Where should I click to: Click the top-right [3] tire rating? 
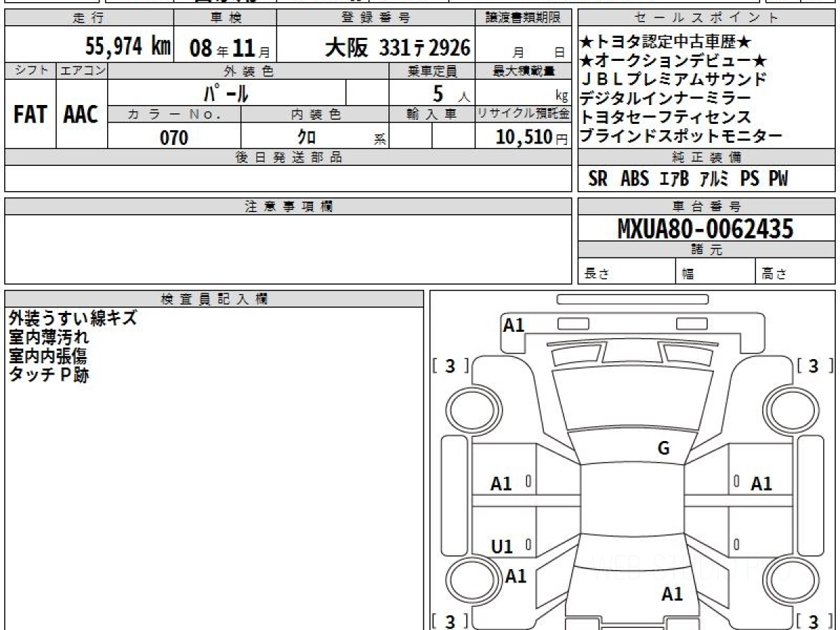tap(813, 366)
